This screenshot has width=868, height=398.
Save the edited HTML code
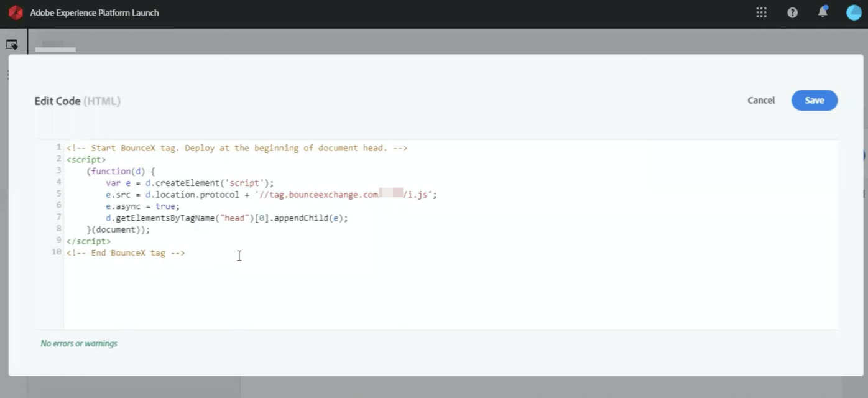click(815, 100)
